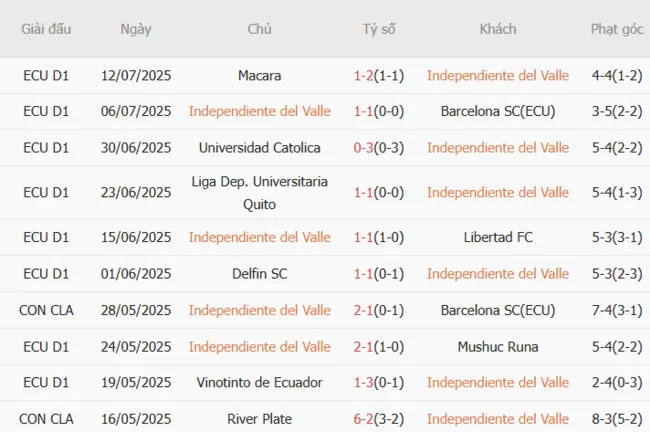Click the 1-2 score of the Macara match
Viewport: 650px width, 432px height.
coord(365,75)
